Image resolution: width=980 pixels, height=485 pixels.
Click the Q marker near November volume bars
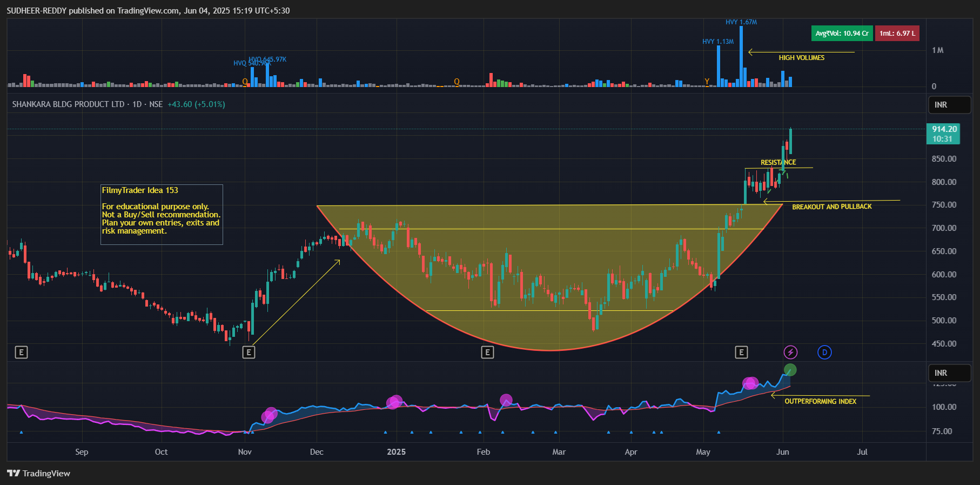click(245, 82)
